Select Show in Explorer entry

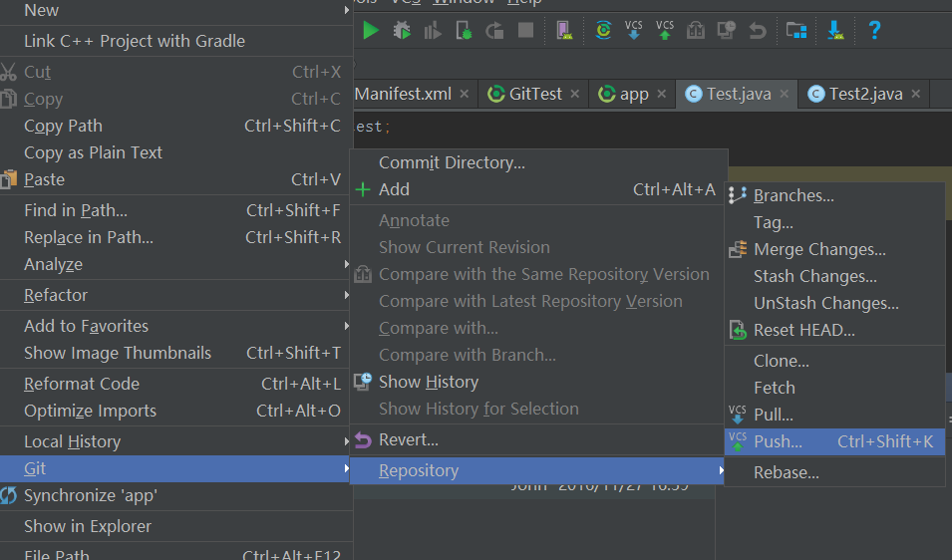tap(176, 526)
